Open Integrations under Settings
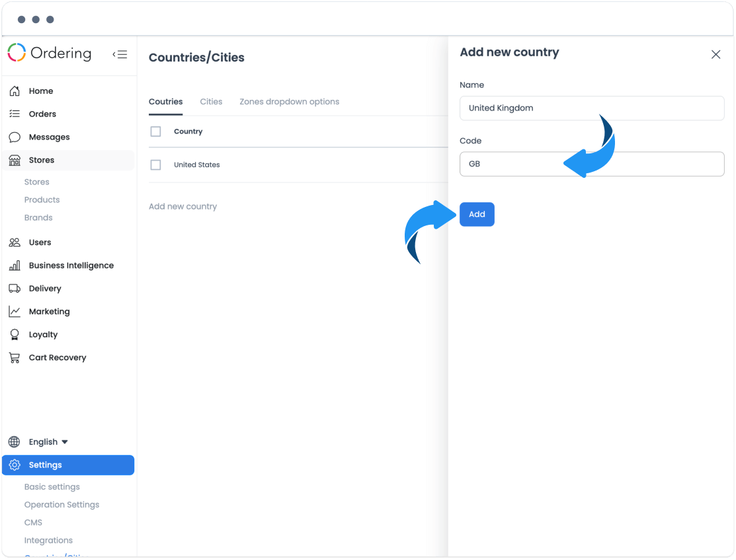Screen dimensions: 736x560 [x=48, y=540]
